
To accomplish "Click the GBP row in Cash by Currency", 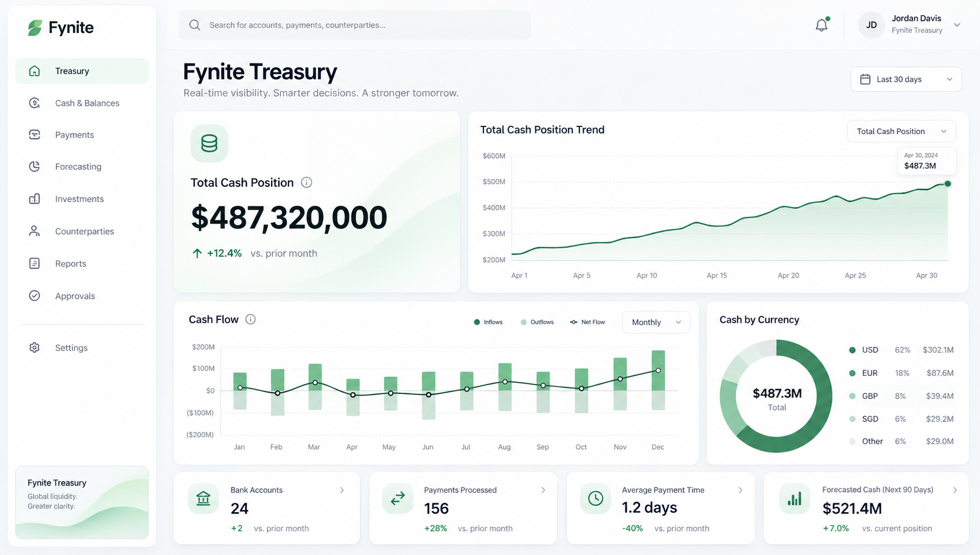I will (x=901, y=396).
